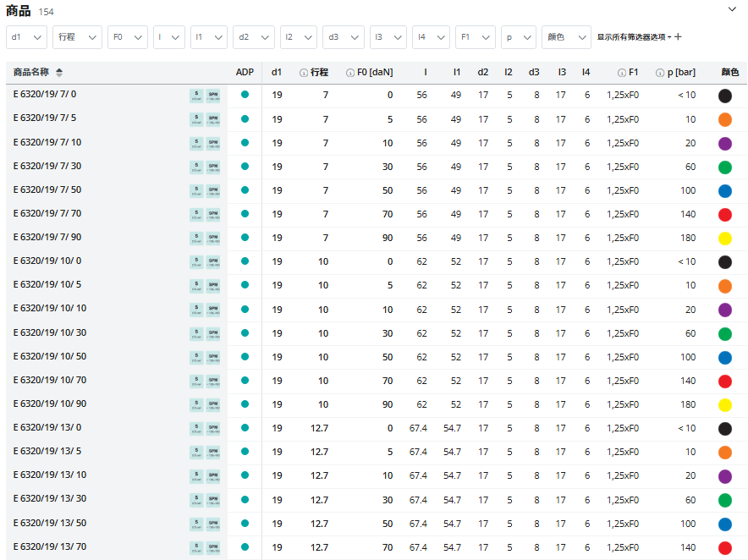The image size is (748, 560).
Task: Open the l filter dropdown
Action: [169, 37]
